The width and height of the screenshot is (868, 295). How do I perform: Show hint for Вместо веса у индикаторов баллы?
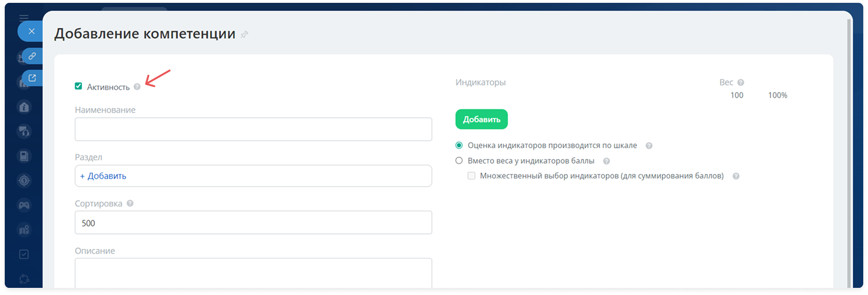606,161
